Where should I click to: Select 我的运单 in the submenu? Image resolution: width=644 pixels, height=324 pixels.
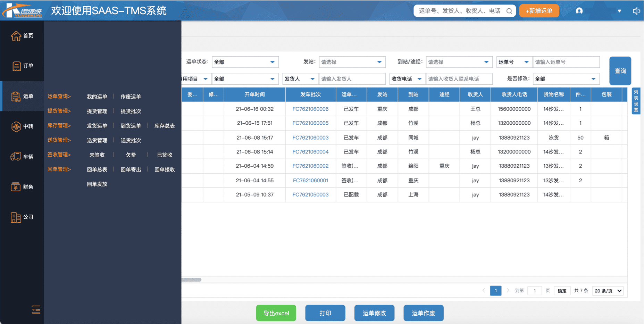pyautogui.click(x=97, y=97)
